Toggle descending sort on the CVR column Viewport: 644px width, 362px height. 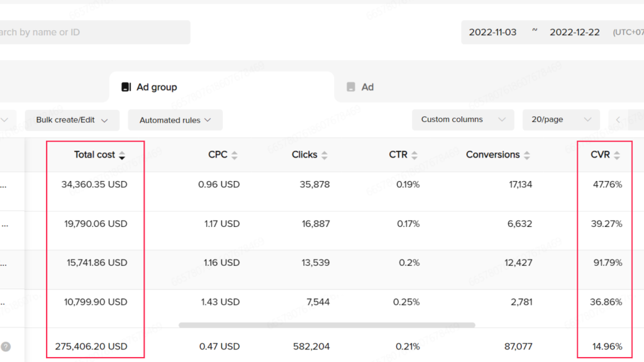(618, 157)
